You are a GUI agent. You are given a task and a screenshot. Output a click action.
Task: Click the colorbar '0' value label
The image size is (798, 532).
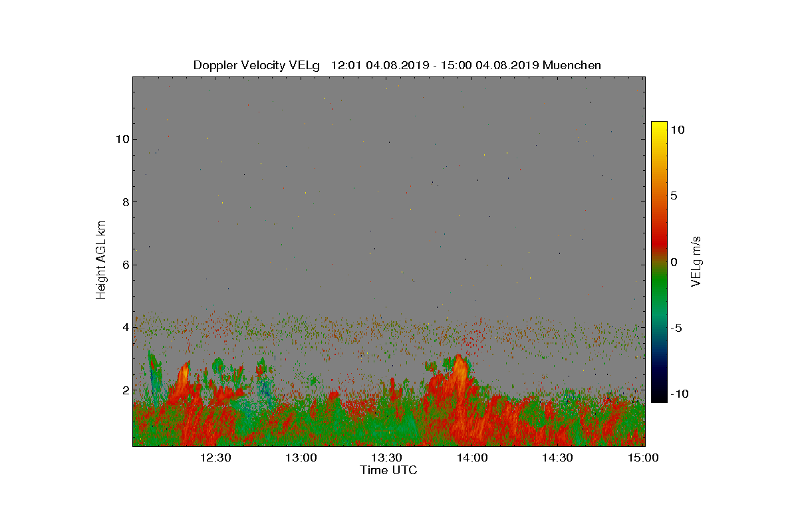[674, 262]
